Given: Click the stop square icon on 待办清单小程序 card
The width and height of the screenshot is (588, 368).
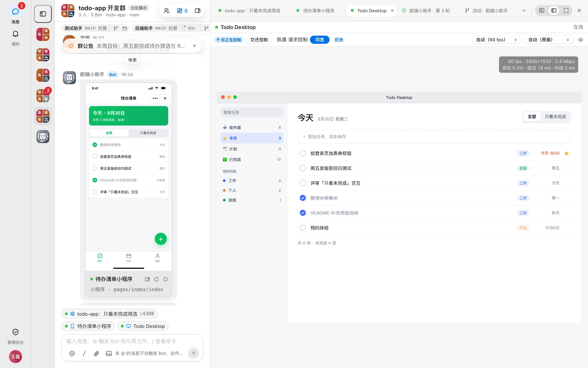Looking at the screenshot, I should point(165,279).
